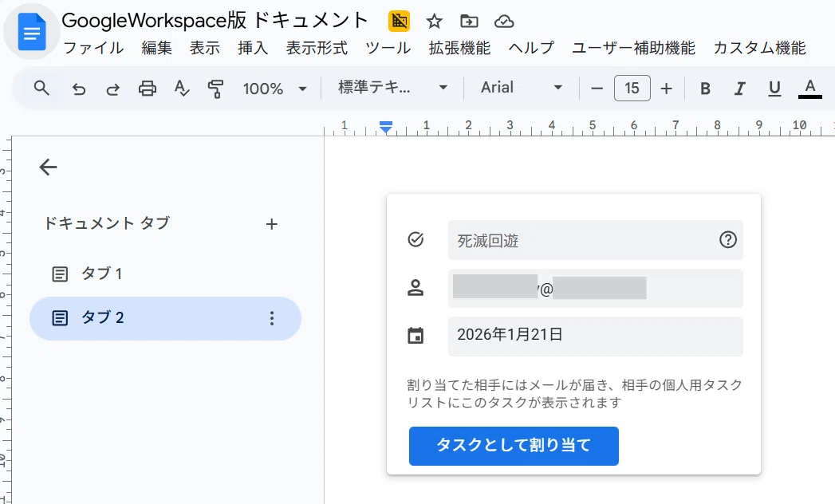This screenshot has height=504, width=835.
Task: Run spelling and grammar check
Action: point(182,89)
